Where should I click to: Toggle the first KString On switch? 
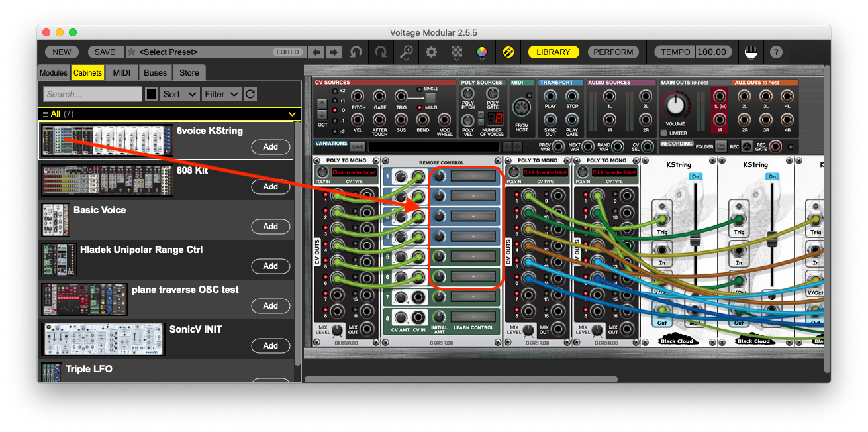click(695, 177)
